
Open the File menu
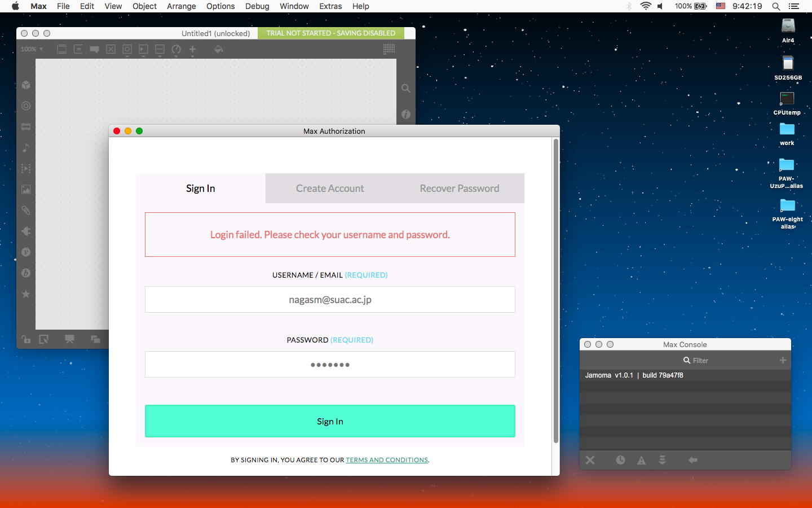(x=63, y=6)
